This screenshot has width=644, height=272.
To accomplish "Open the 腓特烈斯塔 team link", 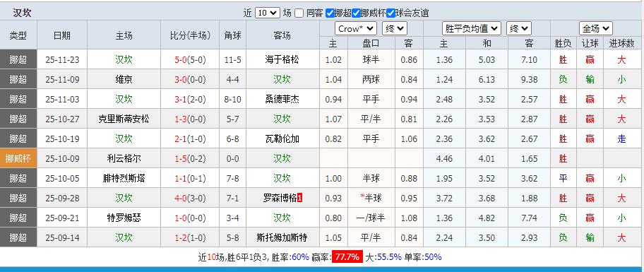I will pos(124,178).
